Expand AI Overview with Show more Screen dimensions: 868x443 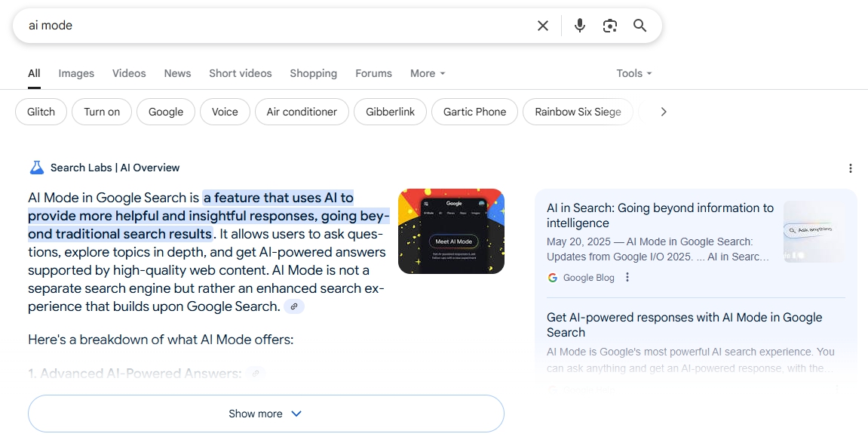pos(265,414)
